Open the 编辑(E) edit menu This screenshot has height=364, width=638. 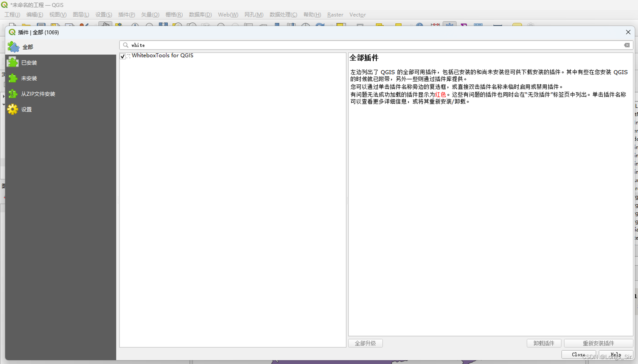35,15
